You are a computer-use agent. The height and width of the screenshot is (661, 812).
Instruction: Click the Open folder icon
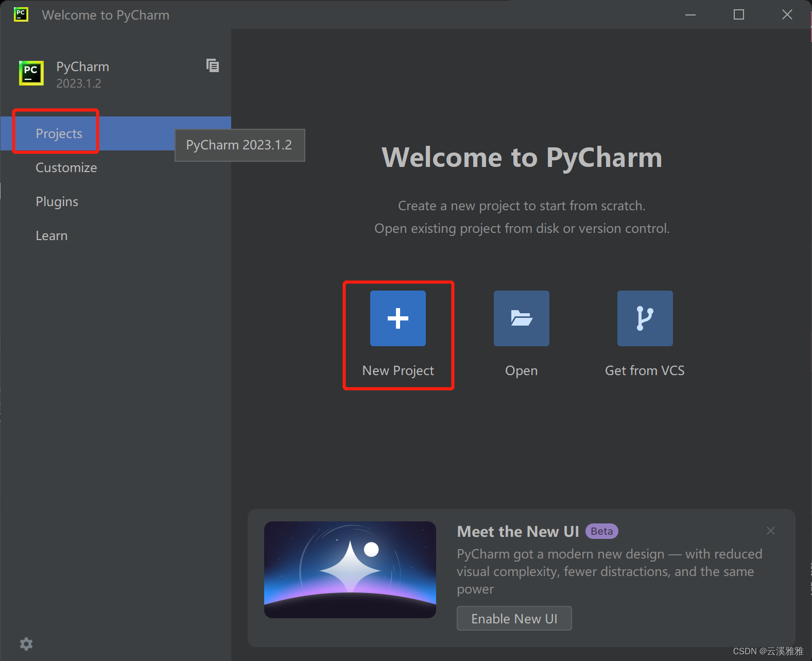click(521, 318)
